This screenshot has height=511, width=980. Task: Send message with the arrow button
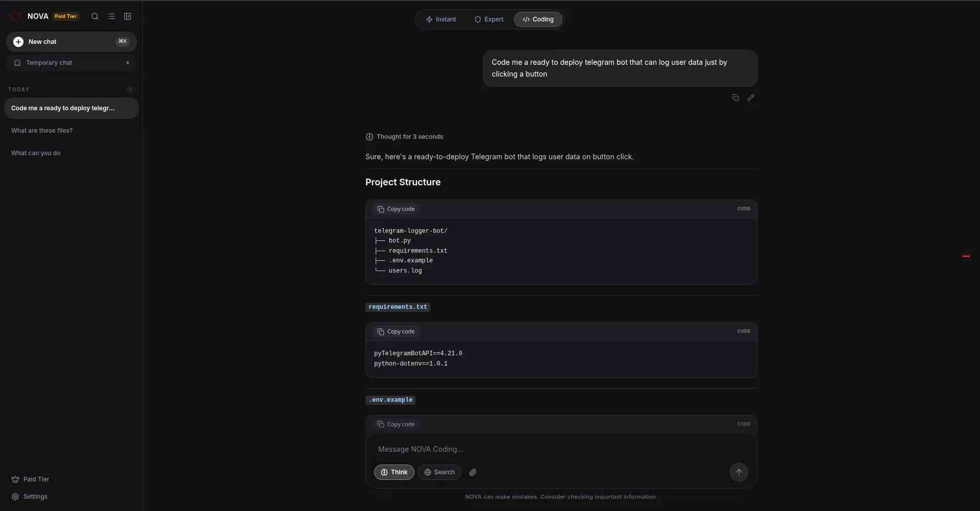click(739, 472)
